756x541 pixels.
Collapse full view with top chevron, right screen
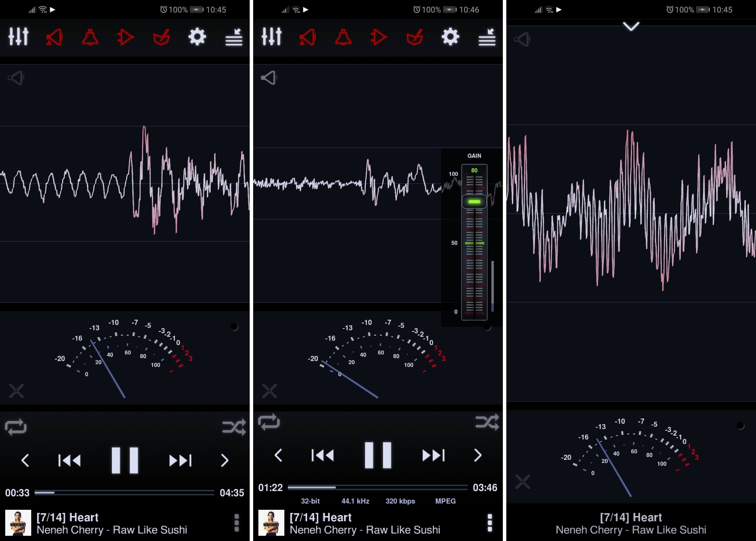click(x=631, y=26)
